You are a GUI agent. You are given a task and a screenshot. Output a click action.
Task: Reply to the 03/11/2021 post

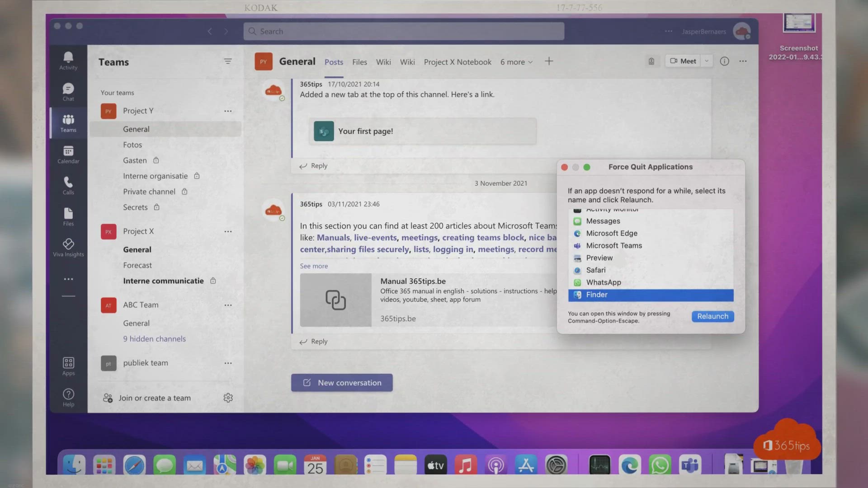(x=313, y=342)
